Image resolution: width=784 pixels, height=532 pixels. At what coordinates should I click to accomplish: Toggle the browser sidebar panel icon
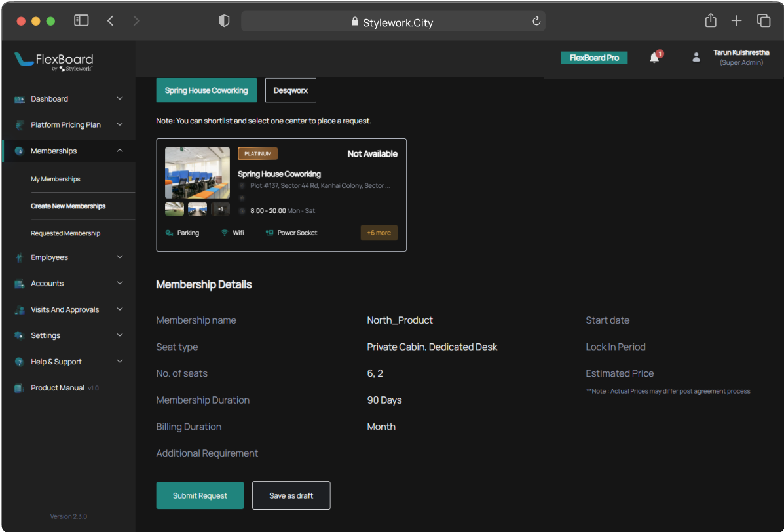[81, 20]
